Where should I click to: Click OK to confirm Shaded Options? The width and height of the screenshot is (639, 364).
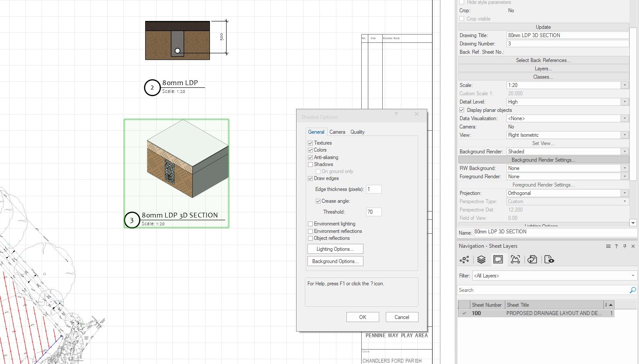pos(363,317)
